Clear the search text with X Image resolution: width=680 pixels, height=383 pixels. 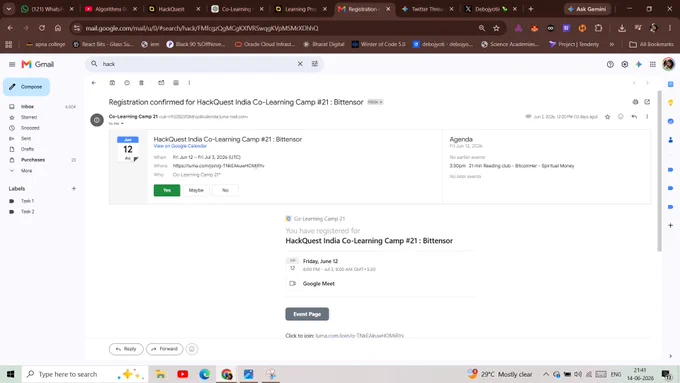(x=300, y=64)
